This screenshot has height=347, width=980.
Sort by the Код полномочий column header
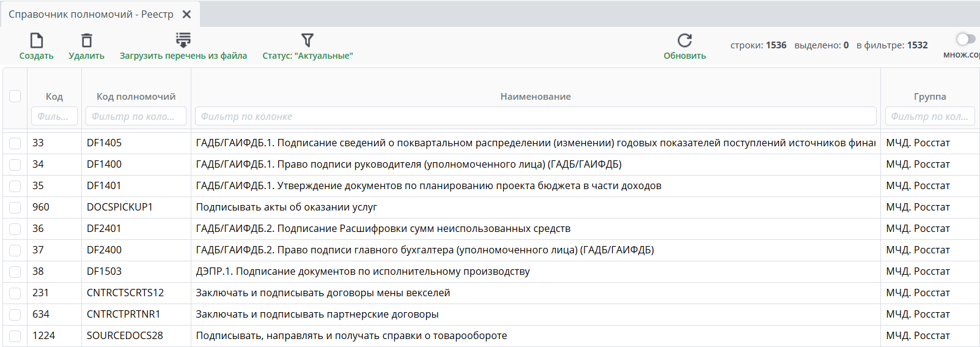pyautogui.click(x=136, y=96)
